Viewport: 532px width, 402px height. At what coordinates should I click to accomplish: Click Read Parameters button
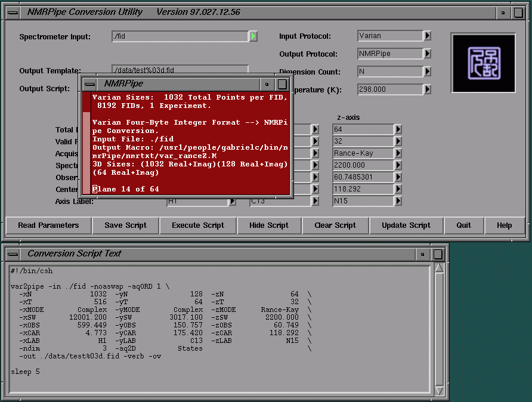[x=48, y=225]
